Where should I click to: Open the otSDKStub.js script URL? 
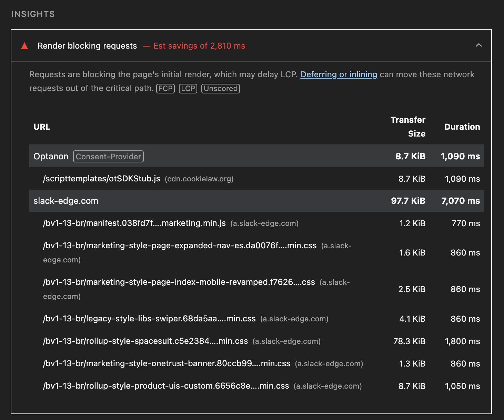click(101, 179)
